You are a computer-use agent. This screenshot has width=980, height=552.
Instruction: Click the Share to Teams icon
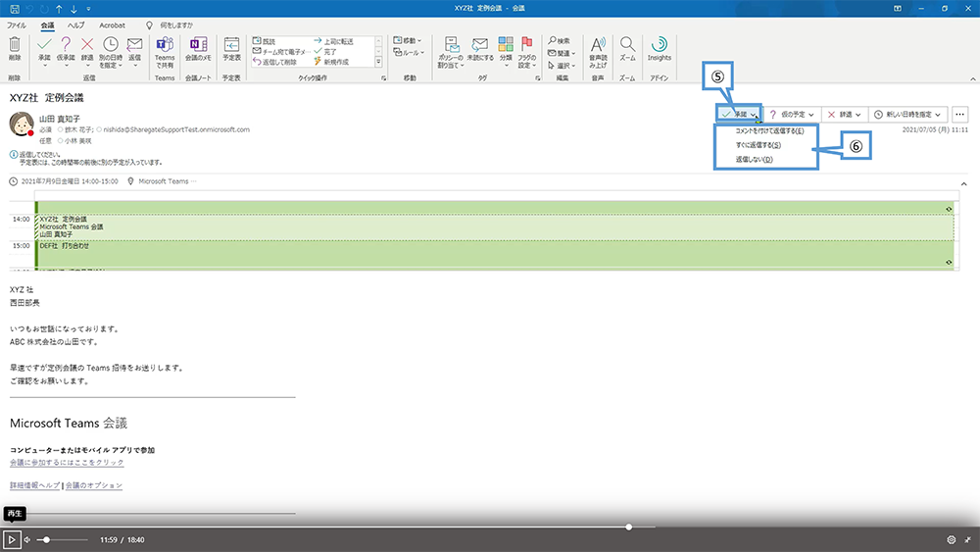coord(165,44)
